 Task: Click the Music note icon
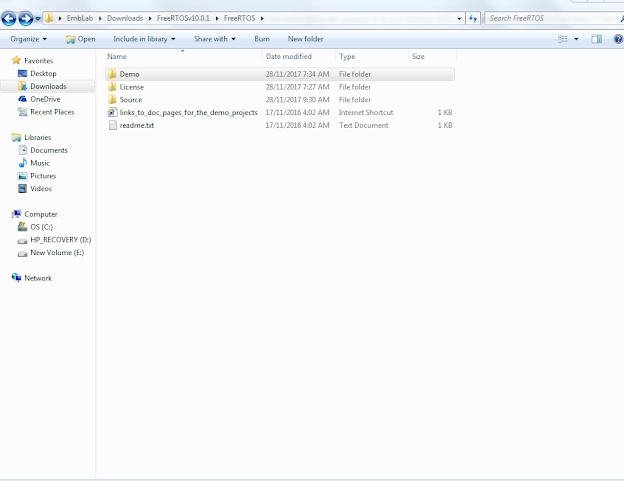[x=23, y=163]
